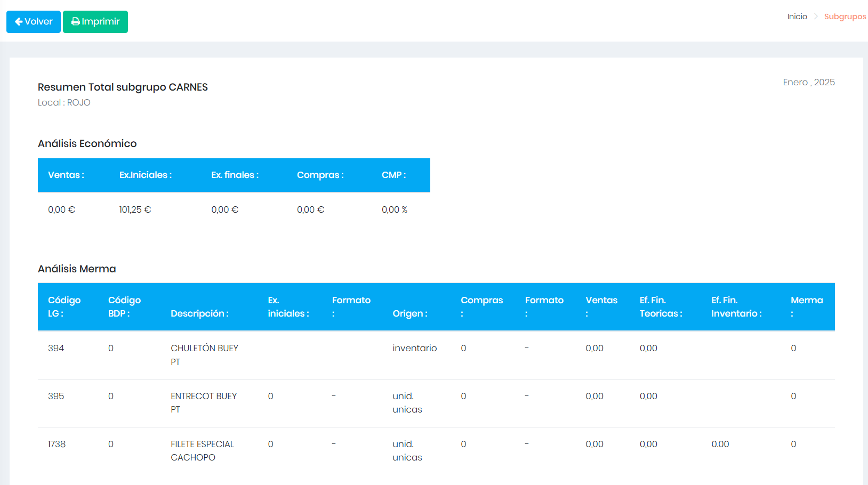Click the Imprimir print button

coord(95,22)
